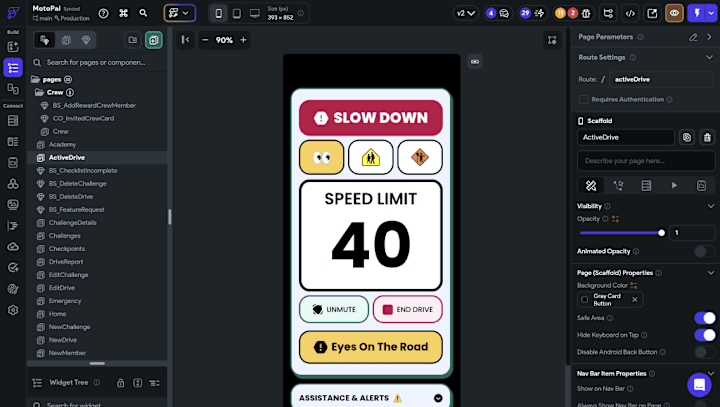The image size is (720, 407).
Task: Expand Assistance & Alerts chevron
Action: pos(438,398)
